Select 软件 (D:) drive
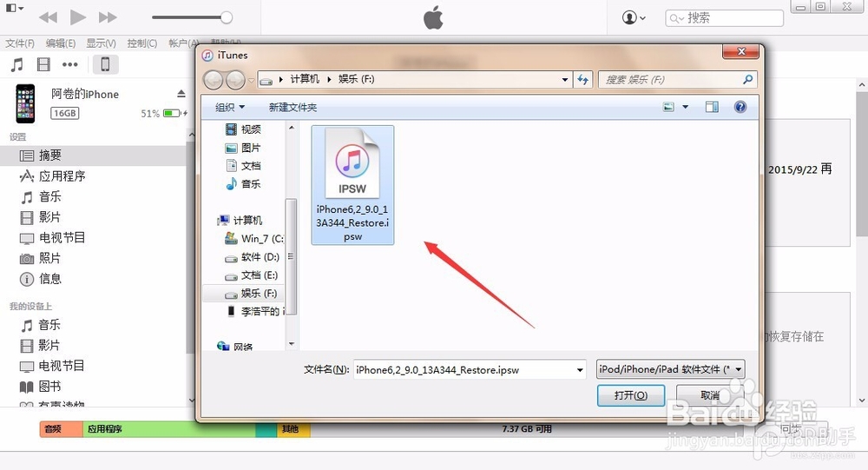Screen dimensions: 868x470 (253, 257)
